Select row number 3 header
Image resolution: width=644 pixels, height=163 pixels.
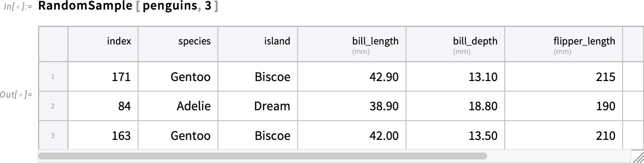point(53,135)
